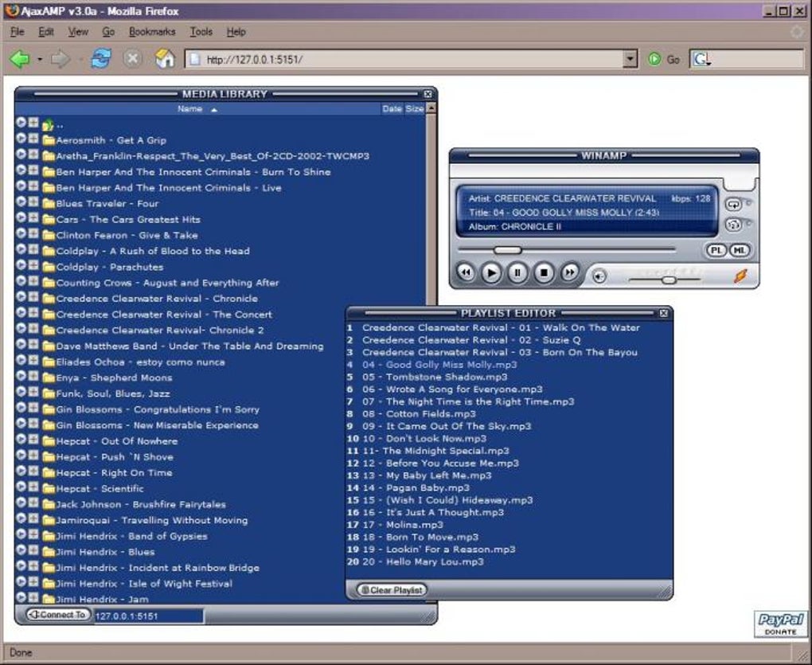Viewport: 812px width, 665px height.
Task: Toggle the playlist editor with PL button
Action: [716, 250]
